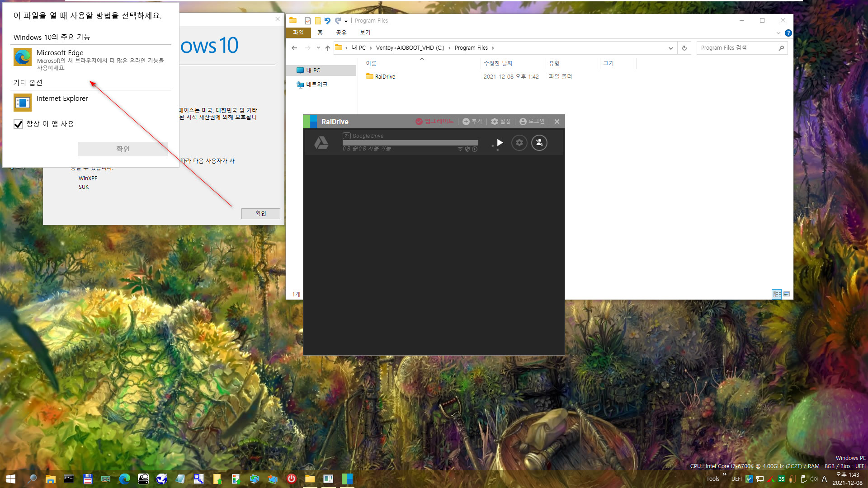Expand the Tools toolbar chevron

[x=724, y=474]
